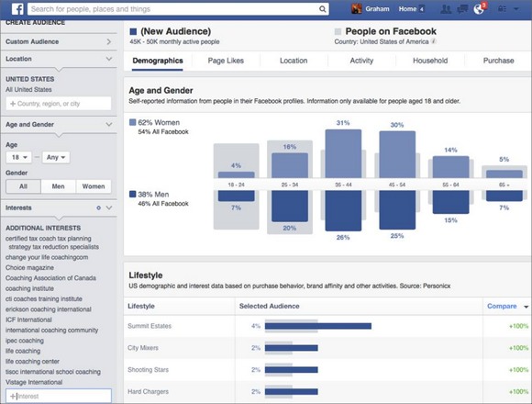Viewport: 532px width, 404px height.
Task: Select Men gender option
Action: [x=58, y=186]
